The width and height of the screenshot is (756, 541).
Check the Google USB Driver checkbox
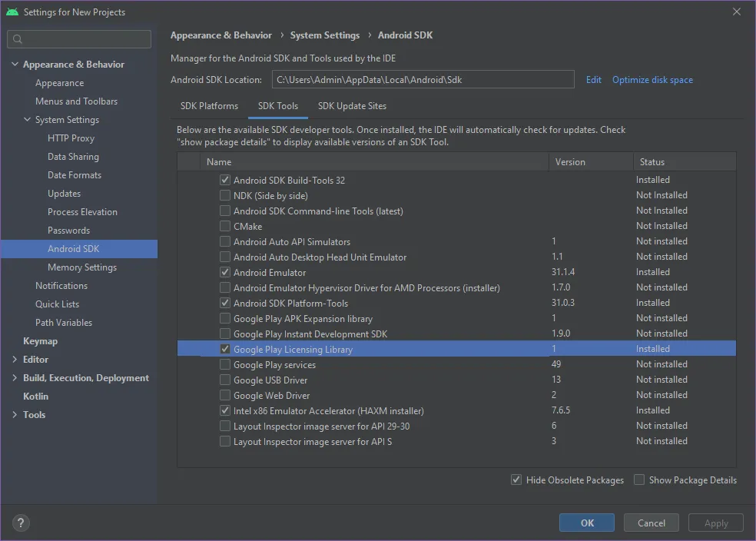pyautogui.click(x=224, y=380)
